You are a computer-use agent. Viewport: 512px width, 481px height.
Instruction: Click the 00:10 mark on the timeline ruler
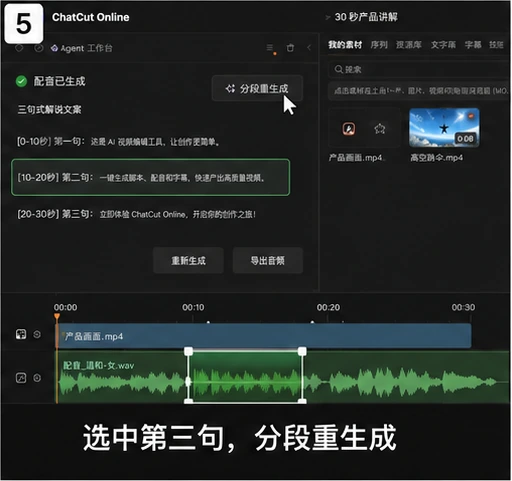point(193,307)
